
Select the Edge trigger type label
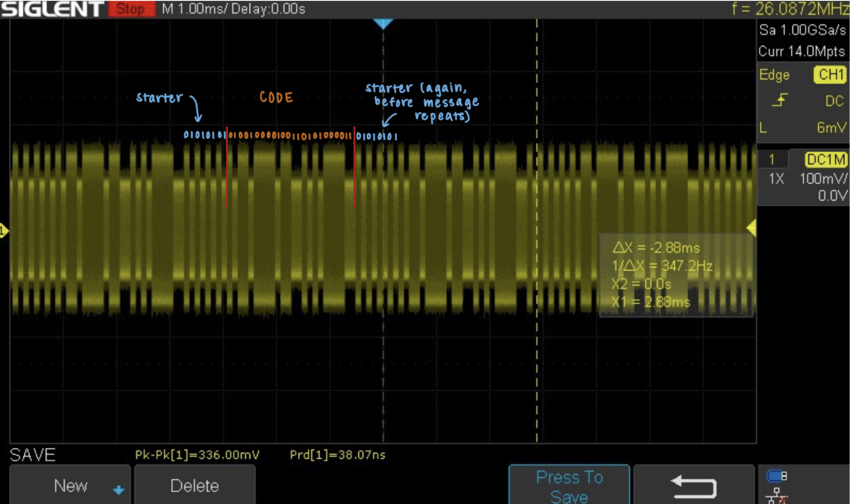(774, 75)
